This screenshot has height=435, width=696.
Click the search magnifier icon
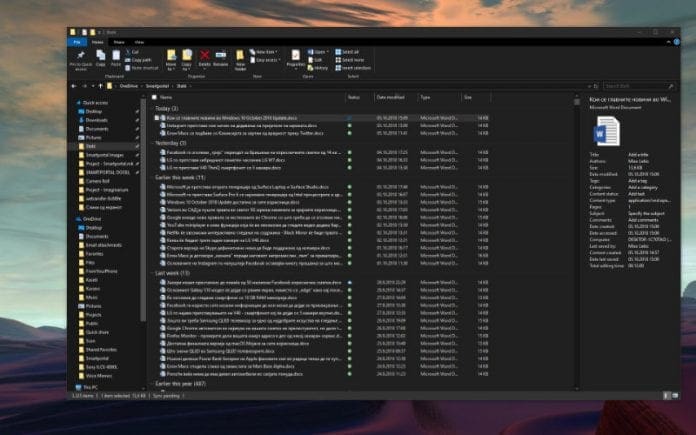pyautogui.click(x=671, y=86)
